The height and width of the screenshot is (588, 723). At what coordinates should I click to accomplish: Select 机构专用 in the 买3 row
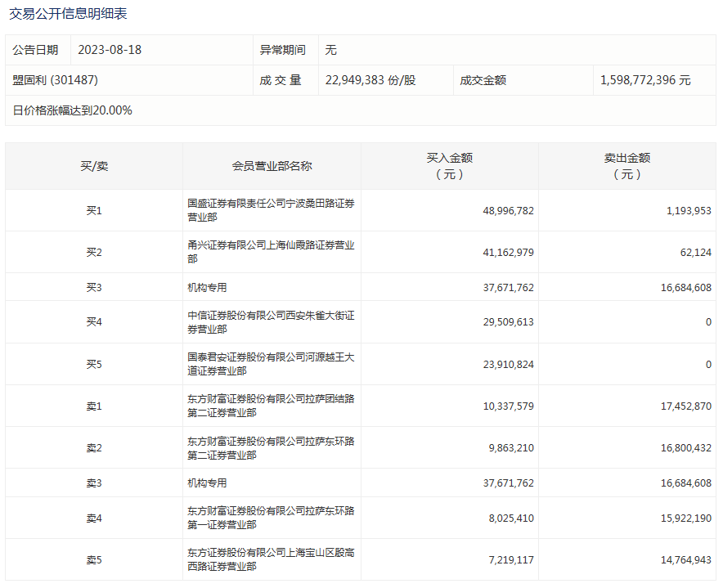207,287
